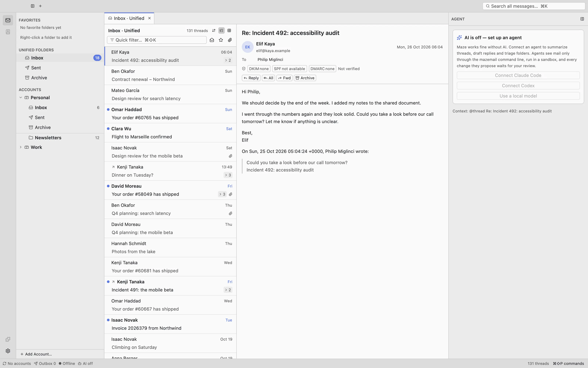The height and width of the screenshot is (368, 588).
Task: Focus the Quick filter input field
Action: [157, 40]
